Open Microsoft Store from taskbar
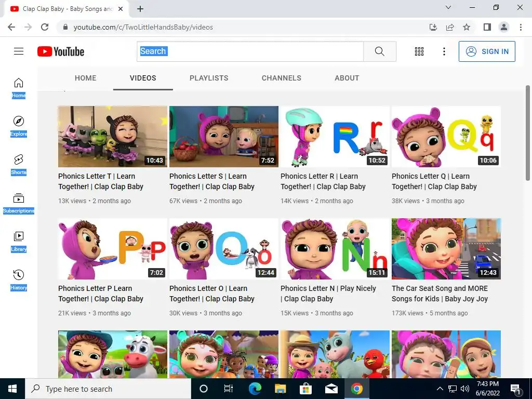 pyautogui.click(x=305, y=389)
